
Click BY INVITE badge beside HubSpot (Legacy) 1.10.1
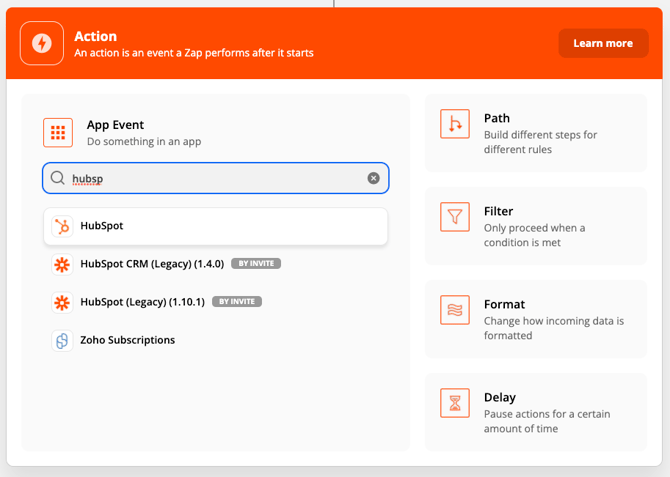[237, 301]
